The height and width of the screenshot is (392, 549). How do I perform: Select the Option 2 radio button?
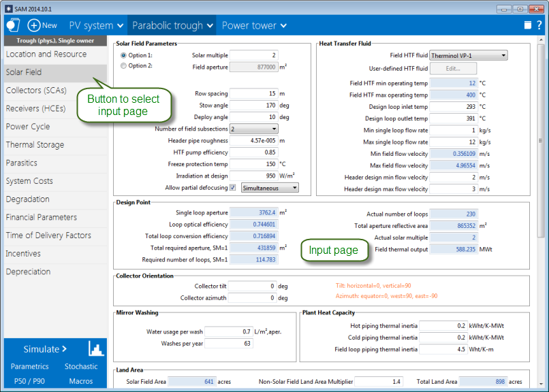point(125,66)
